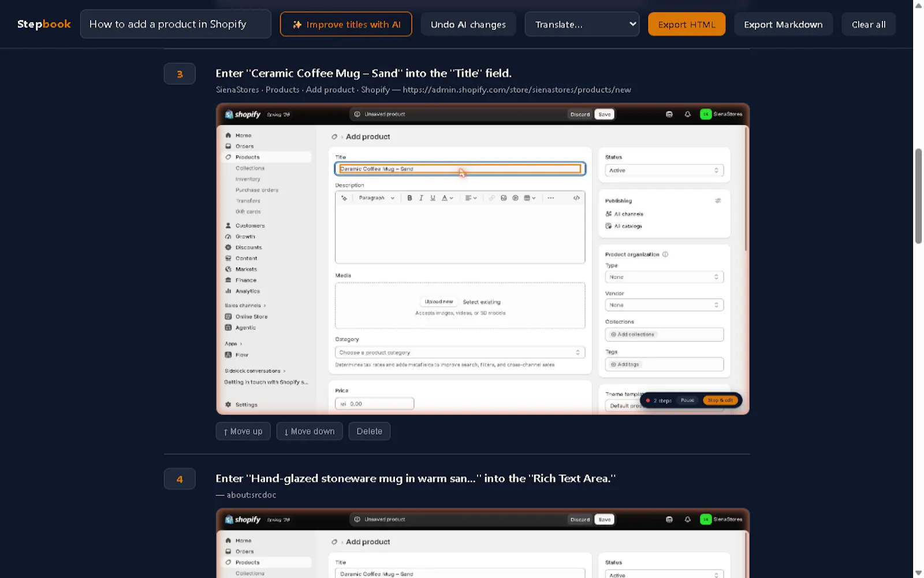Click Bold icon in step 3 description toolbar
924x578 pixels.
(x=409, y=198)
